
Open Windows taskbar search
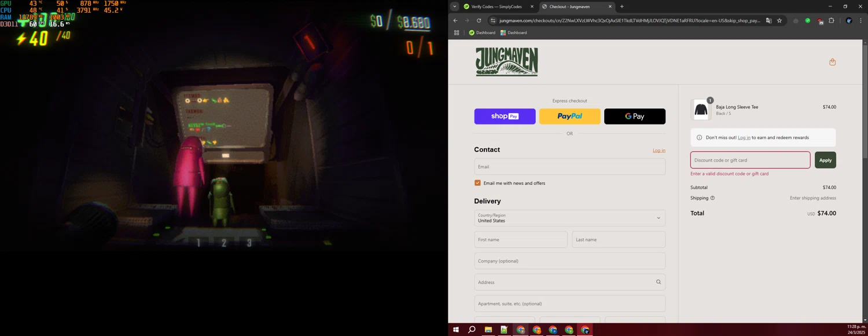(472, 330)
